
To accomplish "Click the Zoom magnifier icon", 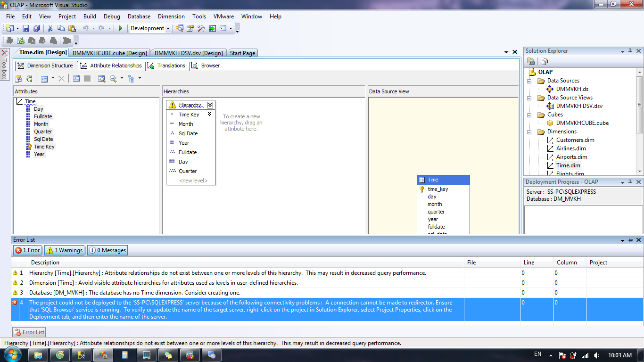I will click(x=113, y=79).
